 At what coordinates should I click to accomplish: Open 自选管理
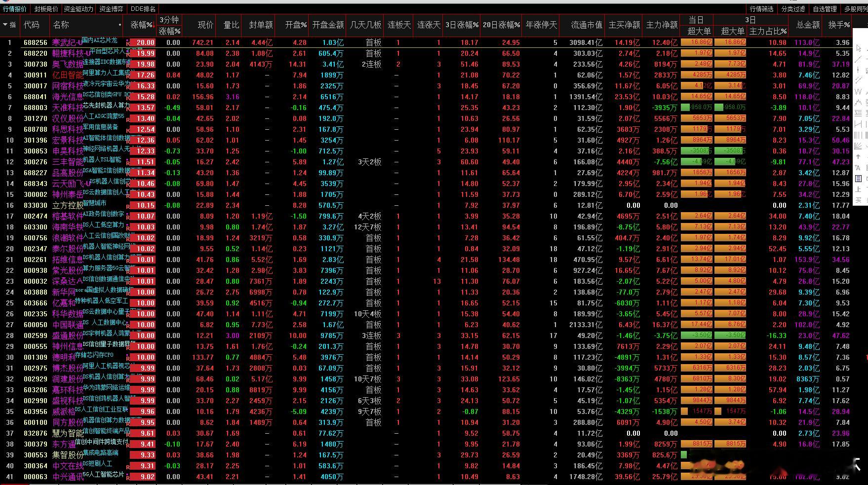point(825,9)
